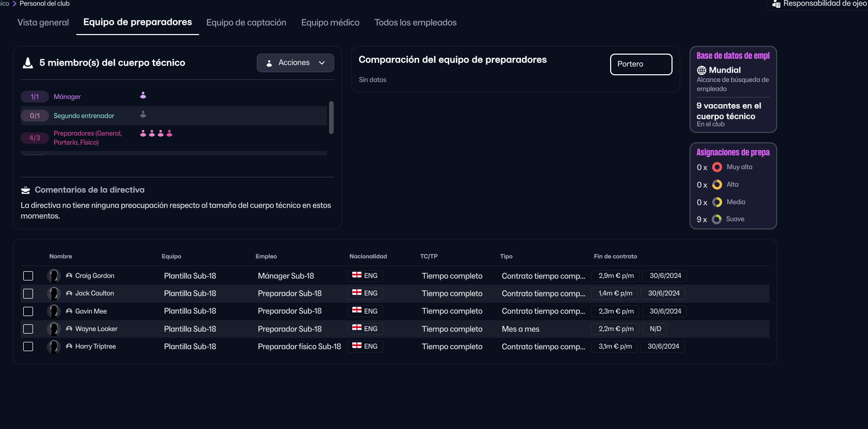The height and width of the screenshot is (429, 868).
Task: Click the globe icon next to Mundial
Action: coord(701,70)
